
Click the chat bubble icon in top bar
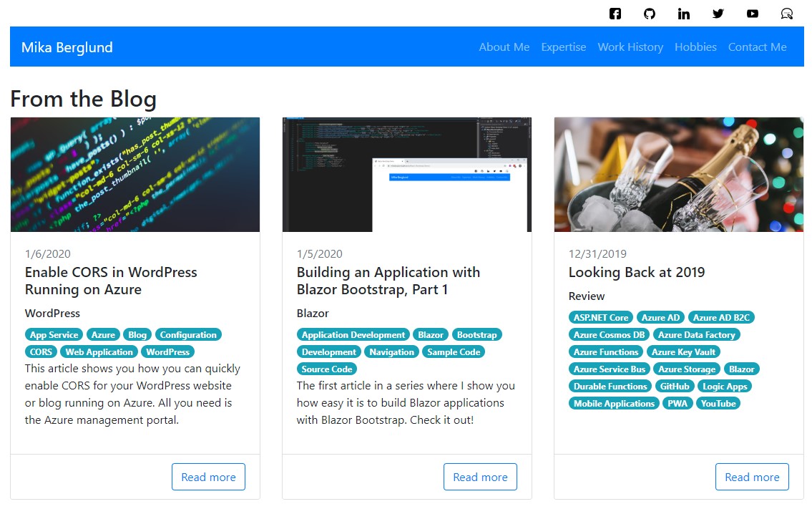[x=787, y=14]
